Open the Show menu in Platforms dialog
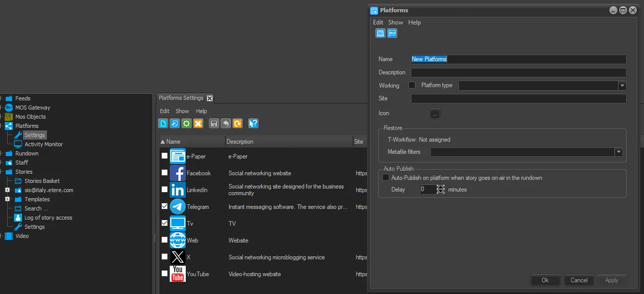The height and width of the screenshot is (294, 644). [395, 22]
